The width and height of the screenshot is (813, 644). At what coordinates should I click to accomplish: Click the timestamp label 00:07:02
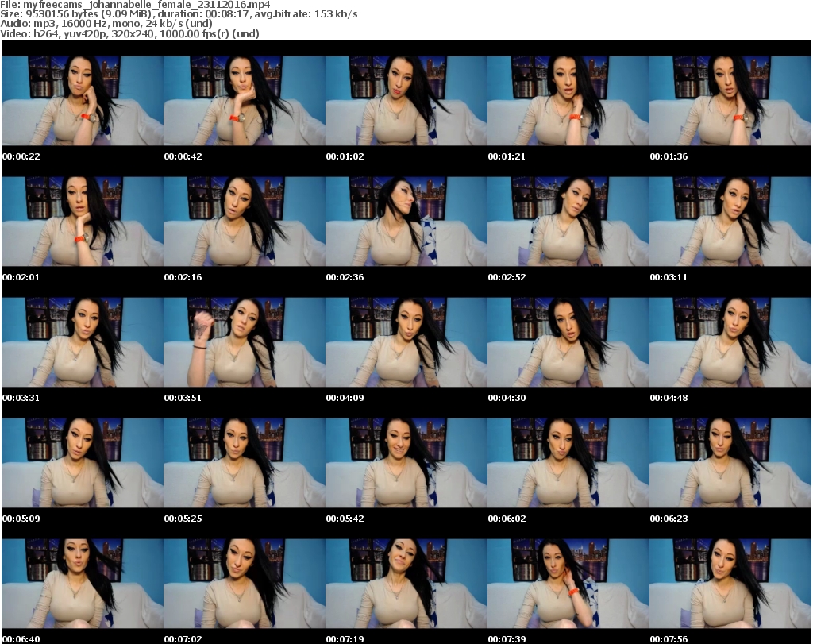pyautogui.click(x=183, y=639)
